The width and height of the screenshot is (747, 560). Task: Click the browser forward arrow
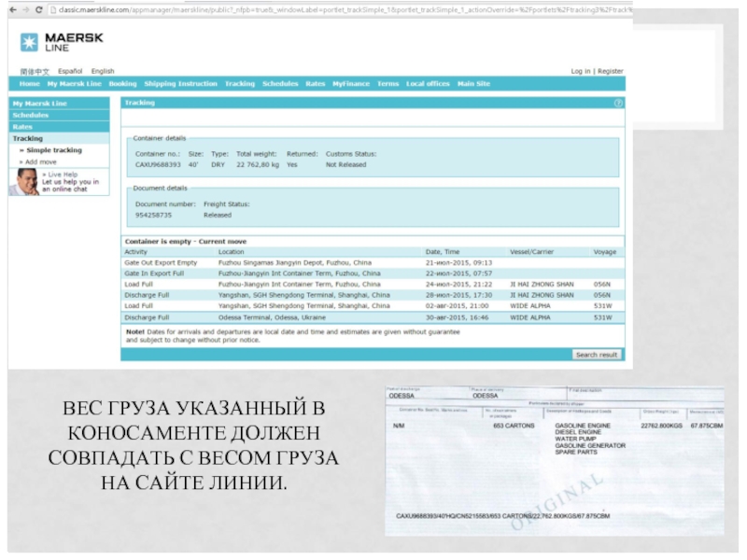coord(26,9)
